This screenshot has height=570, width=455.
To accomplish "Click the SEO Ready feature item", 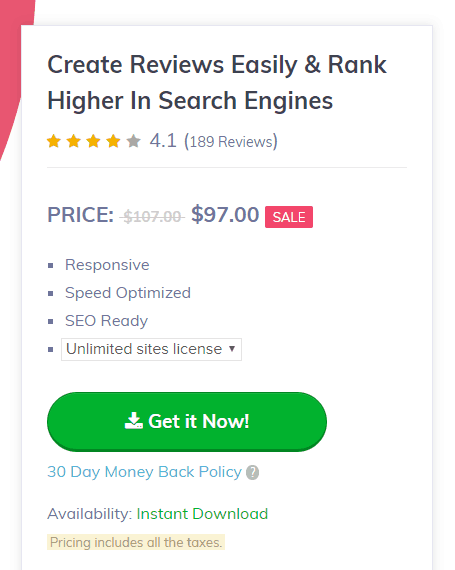I will pos(106,321).
